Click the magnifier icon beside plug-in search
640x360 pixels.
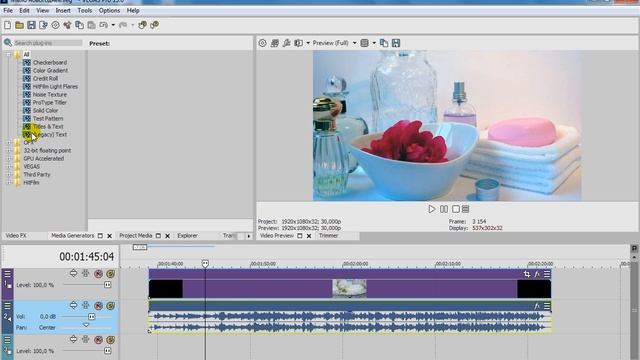[x=8, y=42]
